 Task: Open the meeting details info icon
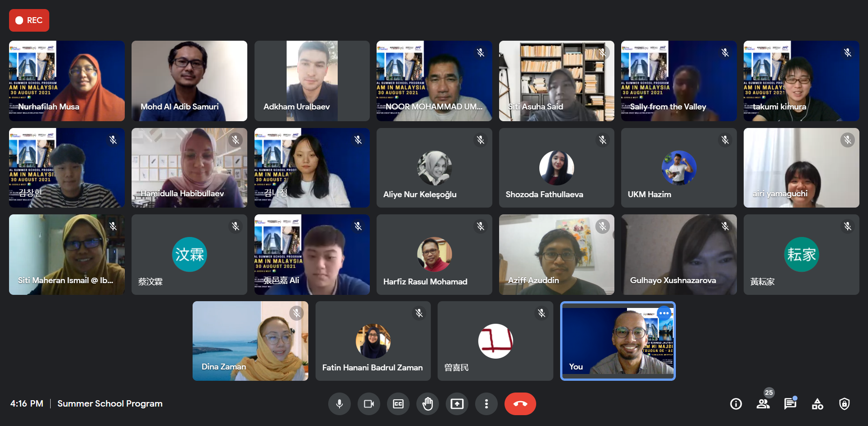point(736,404)
